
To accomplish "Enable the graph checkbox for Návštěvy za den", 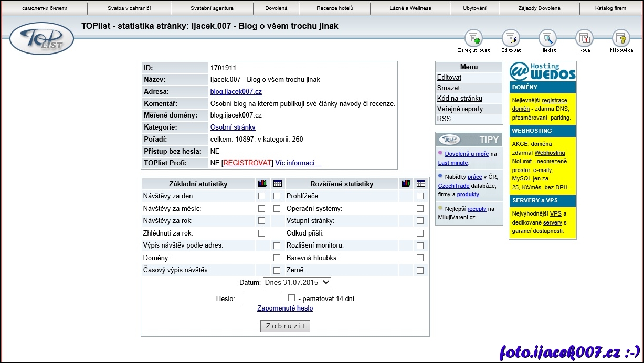I will [261, 196].
